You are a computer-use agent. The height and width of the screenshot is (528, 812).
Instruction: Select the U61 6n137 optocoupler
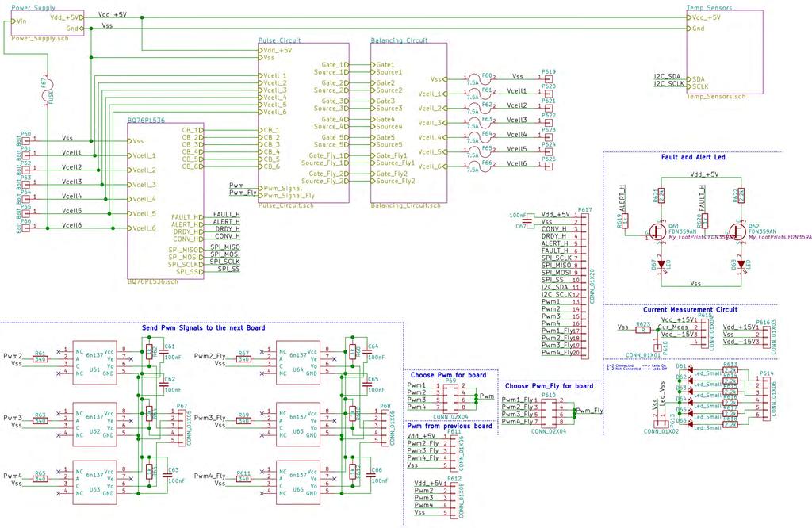[x=94, y=362]
